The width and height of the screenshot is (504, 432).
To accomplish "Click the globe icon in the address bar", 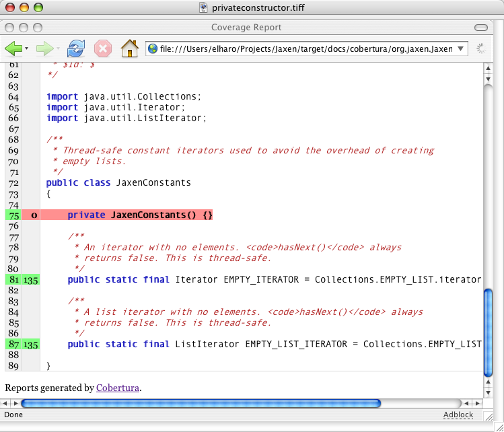I will point(153,48).
